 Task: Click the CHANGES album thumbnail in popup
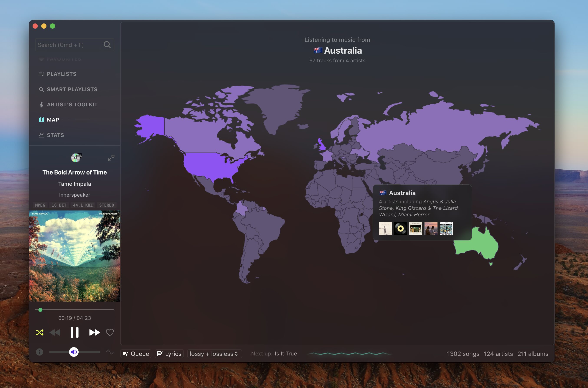click(446, 228)
